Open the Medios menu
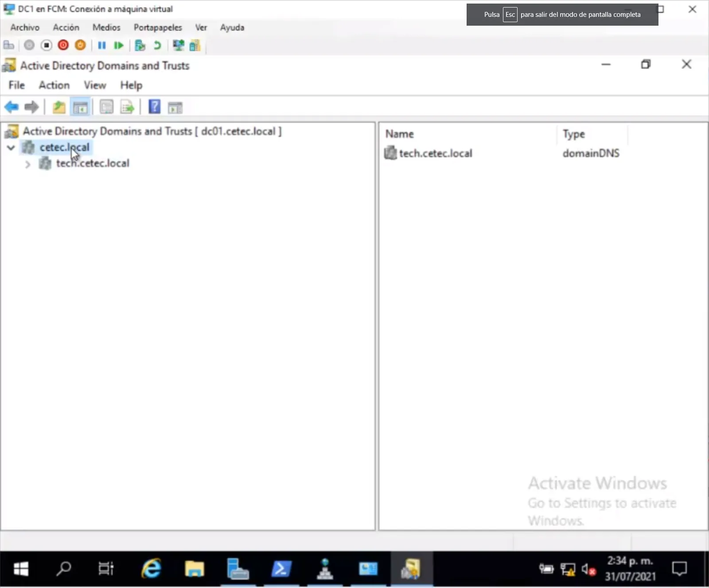Image resolution: width=709 pixels, height=588 pixels. point(106,27)
